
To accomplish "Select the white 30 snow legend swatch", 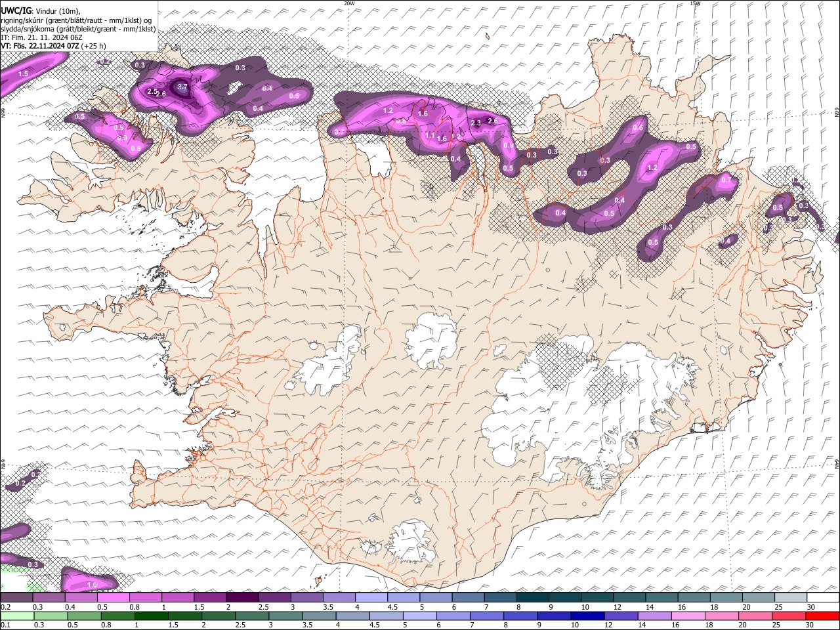I will pos(822,598).
